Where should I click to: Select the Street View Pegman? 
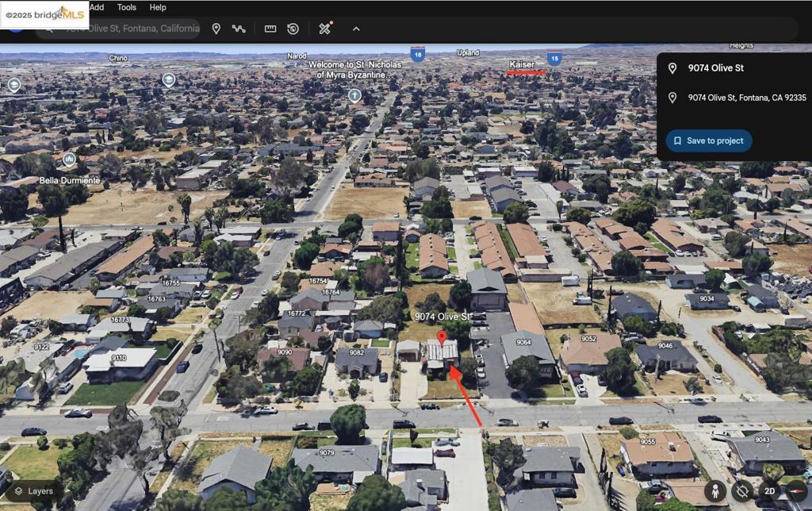(714, 492)
